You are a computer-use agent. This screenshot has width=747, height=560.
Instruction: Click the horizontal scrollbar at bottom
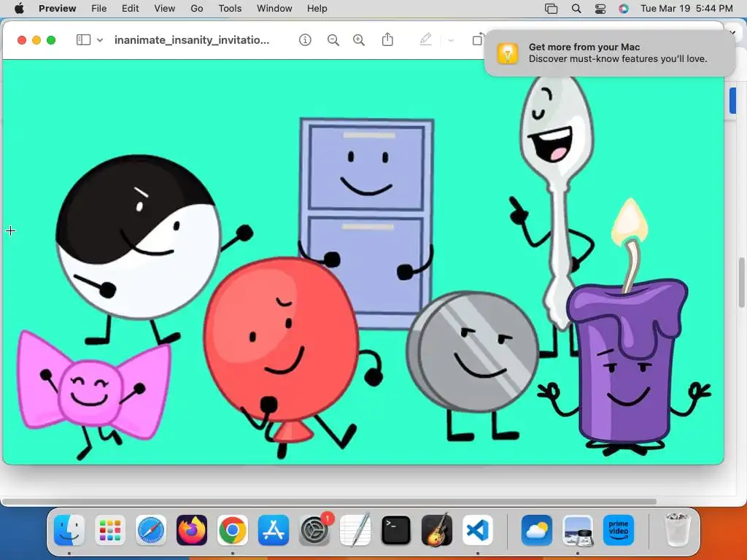(x=329, y=502)
